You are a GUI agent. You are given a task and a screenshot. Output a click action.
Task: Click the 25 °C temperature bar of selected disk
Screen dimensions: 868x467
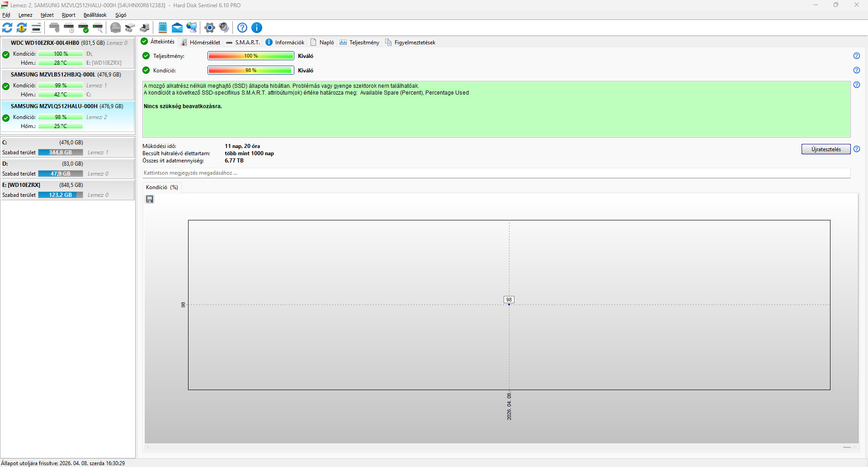[x=61, y=126]
